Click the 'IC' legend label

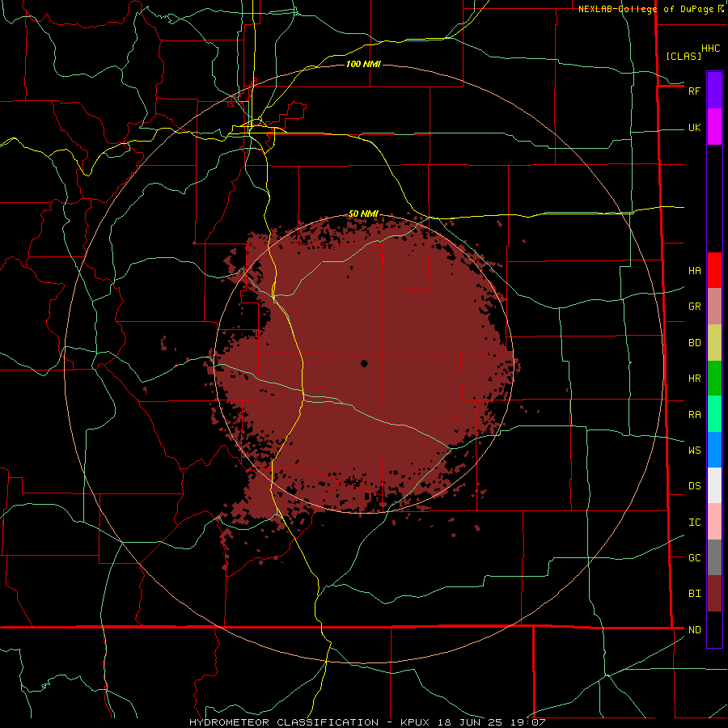pyautogui.click(x=694, y=523)
